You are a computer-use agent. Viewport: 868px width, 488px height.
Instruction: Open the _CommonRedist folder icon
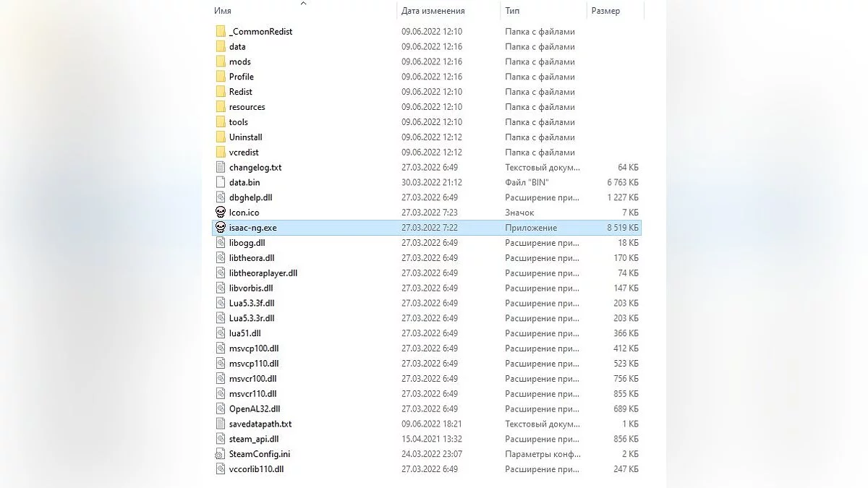(x=221, y=32)
